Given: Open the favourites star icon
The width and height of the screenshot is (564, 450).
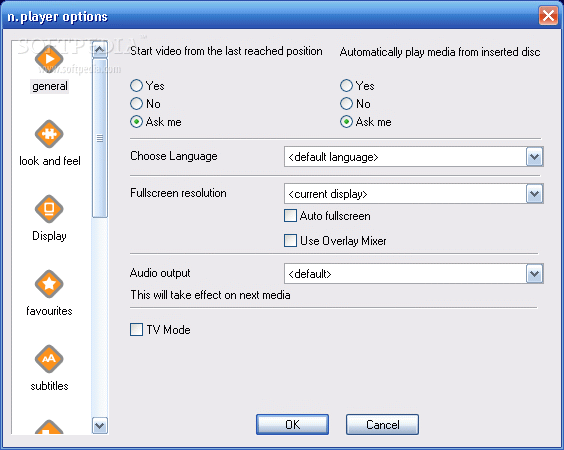Looking at the screenshot, I should click(49, 284).
